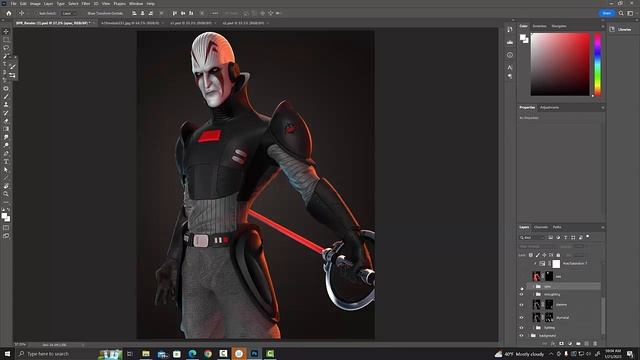The height and width of the screenshot is (360, 640).
Task: Open the Filter menu
Action: (86, 3)
